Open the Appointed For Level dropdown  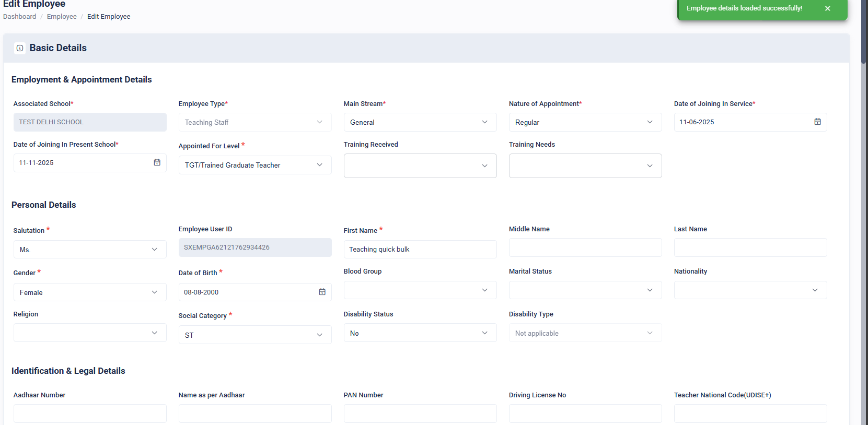255,165
